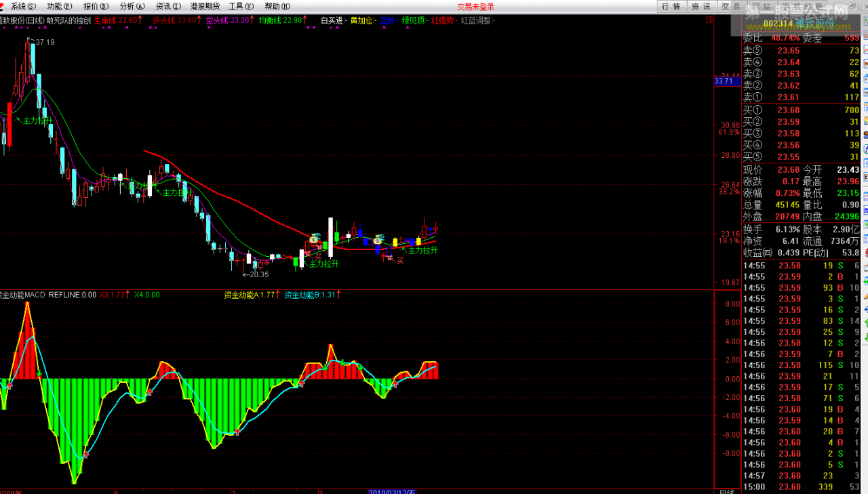Select the 14:57 trade row
Image resolution: width=868 pixels, height=494 pixels.
click(802, 476)
